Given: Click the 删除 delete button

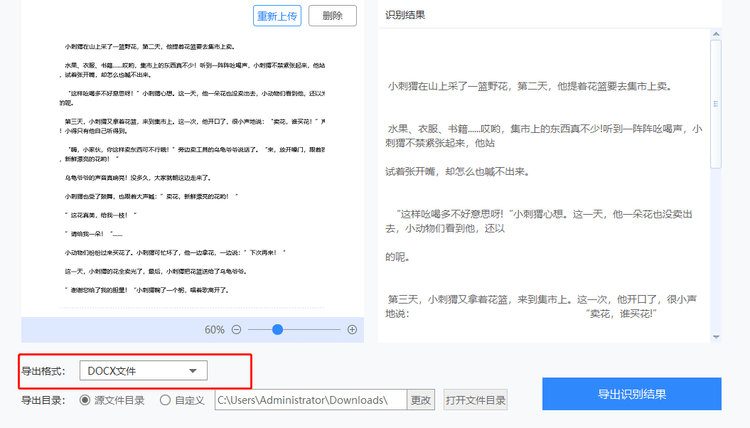Looking at the screenshot, I should pyautogui.click(x=332, y=16).
